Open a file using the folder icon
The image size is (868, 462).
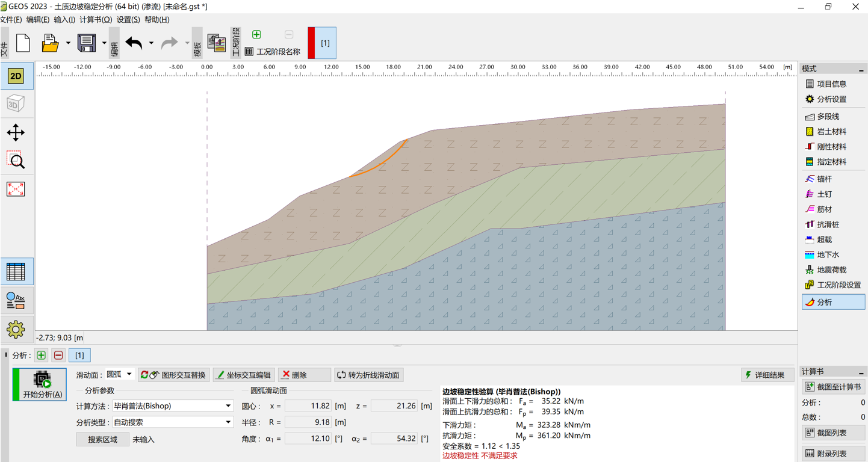pos(50,43)
